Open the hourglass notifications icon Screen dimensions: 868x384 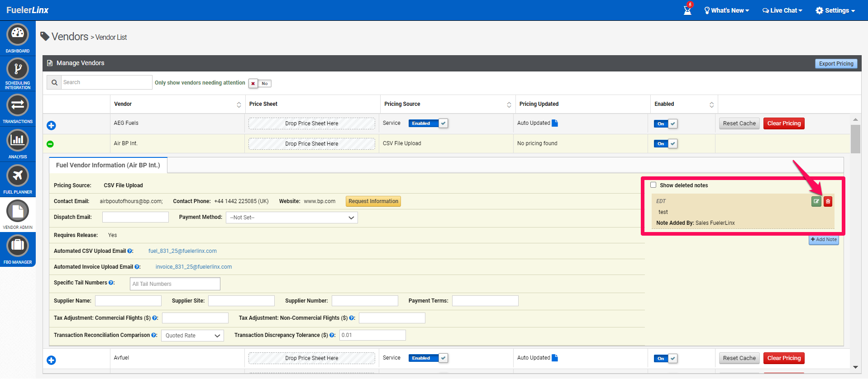coord(687,10)
